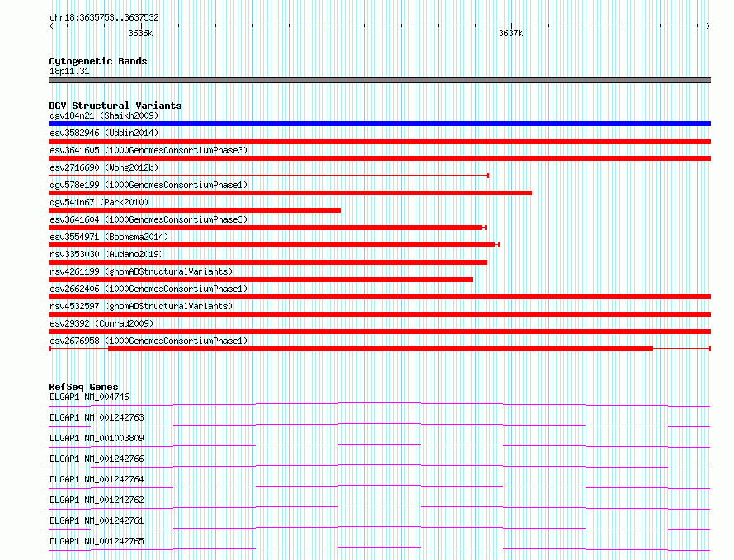Open esv2676958 (1000GenomesConsortiumPhase1) label
Image resolution: width=734 pixels, height=560 pixels.
[x=148, y=341]
